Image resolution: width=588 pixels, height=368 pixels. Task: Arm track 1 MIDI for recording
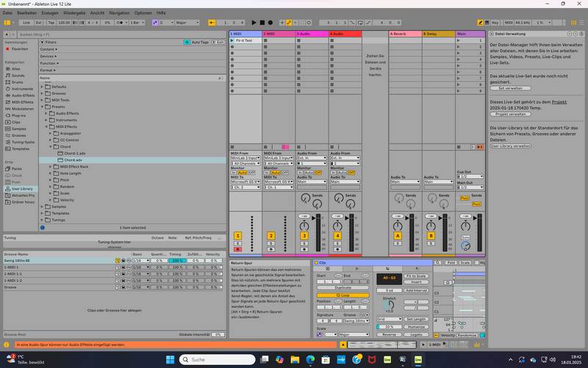pyautogui.click(x=237, y=250)
